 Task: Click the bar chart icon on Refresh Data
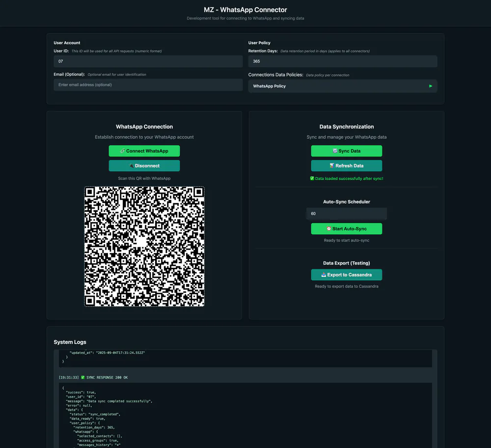[332, 165]
